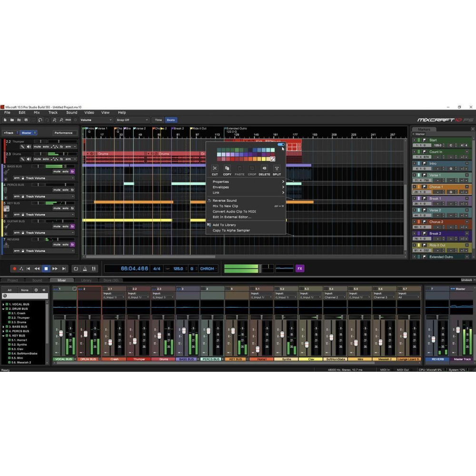Image resolution: width=476 pixels, height=476 pixels.
Task: Open the FX panel via the purple FX icon
Action: tap(300, 268)
